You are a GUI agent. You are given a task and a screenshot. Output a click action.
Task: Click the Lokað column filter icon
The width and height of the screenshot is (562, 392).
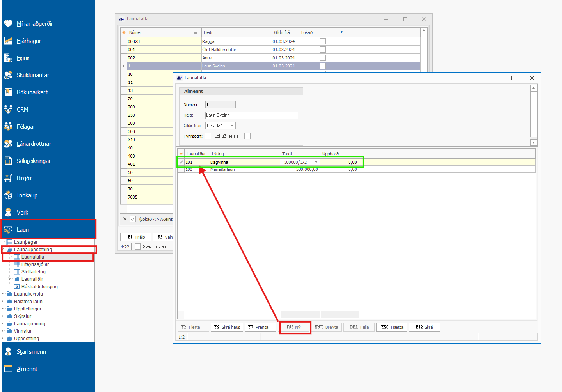341,32
